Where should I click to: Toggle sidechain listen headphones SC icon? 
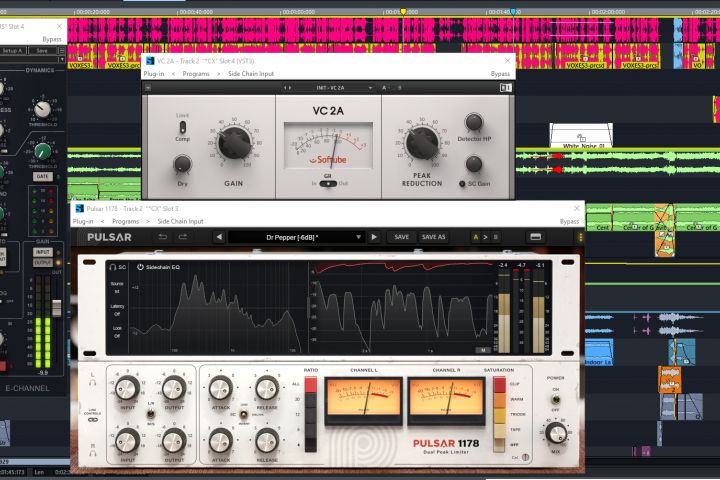pyautogui.click(x=117, y=267)
